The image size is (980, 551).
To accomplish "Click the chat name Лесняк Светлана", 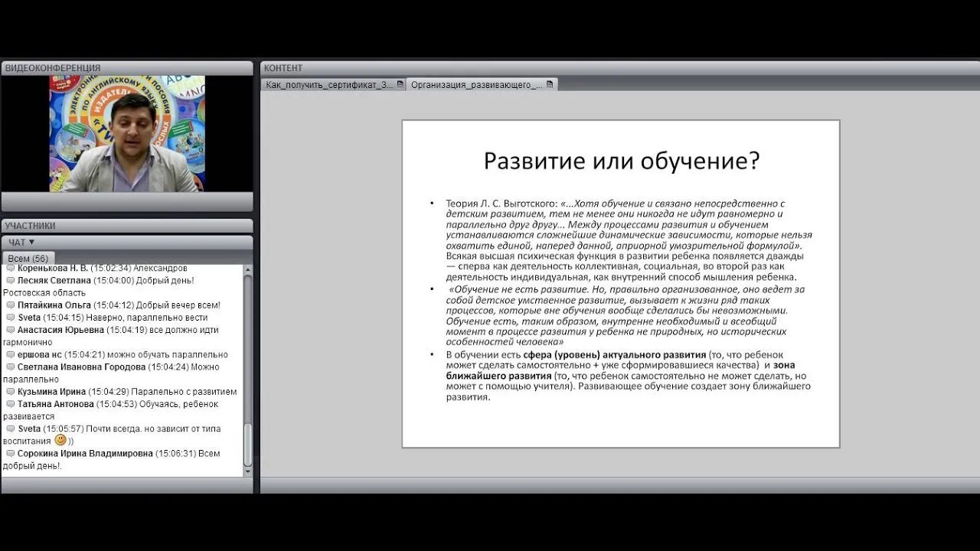I will click(54, 281).
